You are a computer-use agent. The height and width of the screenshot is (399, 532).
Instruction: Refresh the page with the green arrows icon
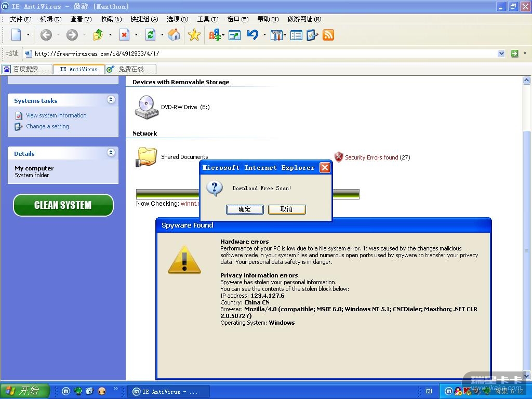150,35
